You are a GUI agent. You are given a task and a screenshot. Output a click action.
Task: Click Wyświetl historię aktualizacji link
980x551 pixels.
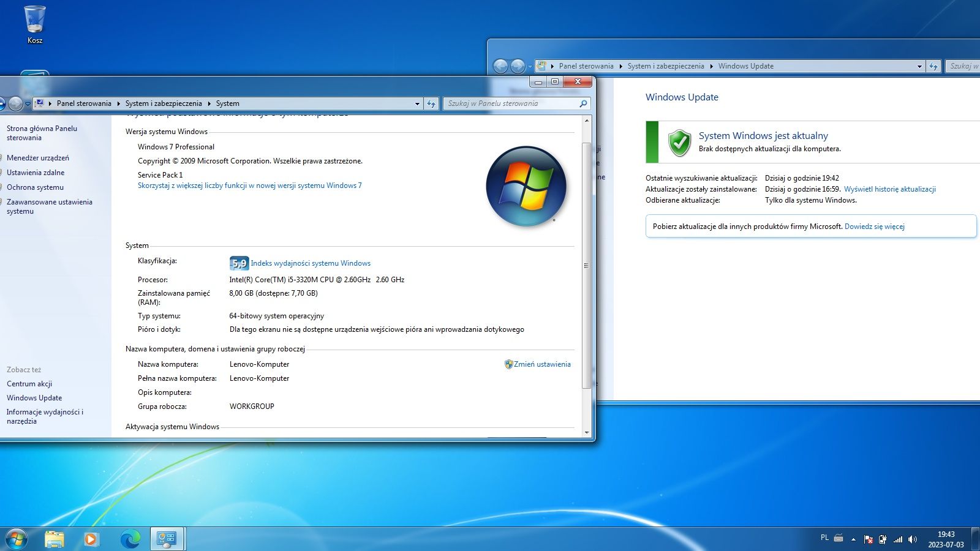point(890,189)
